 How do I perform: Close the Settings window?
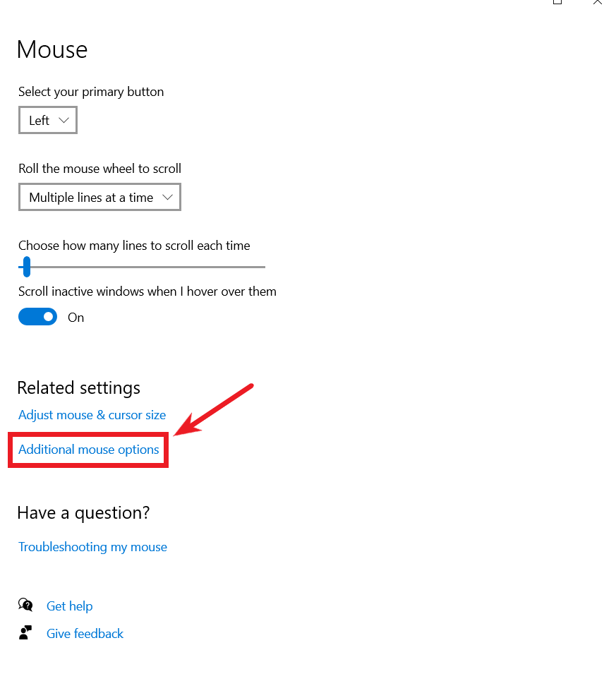point(597,4)
